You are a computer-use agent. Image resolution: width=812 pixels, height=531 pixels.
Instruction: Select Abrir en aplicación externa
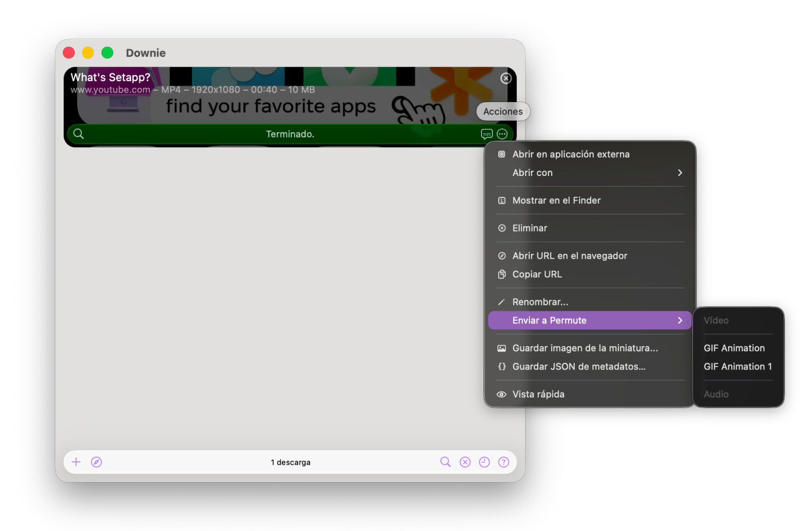(x=590, y=154)
